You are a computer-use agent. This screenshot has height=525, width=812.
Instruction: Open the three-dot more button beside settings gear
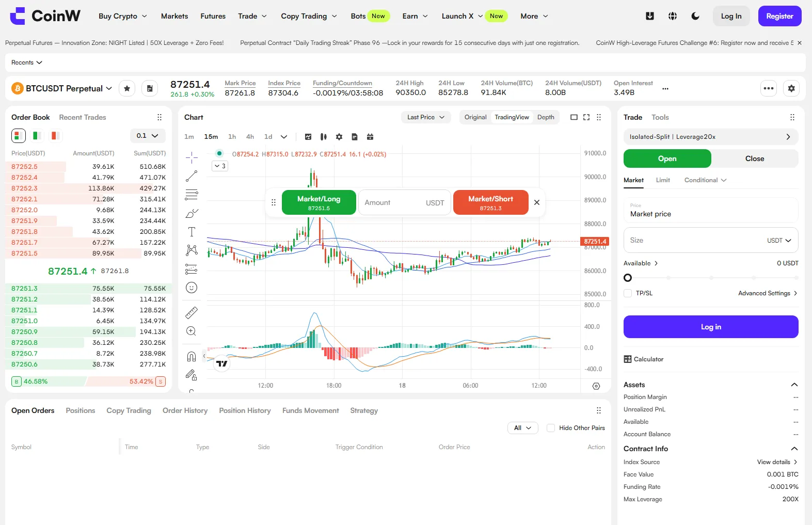click(769, 88)
